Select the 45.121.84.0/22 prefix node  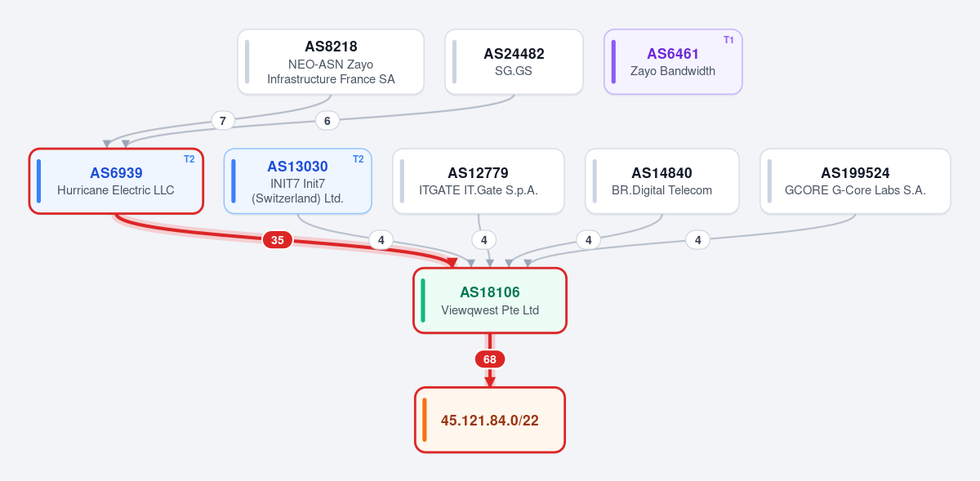click(x=490, y=420)
